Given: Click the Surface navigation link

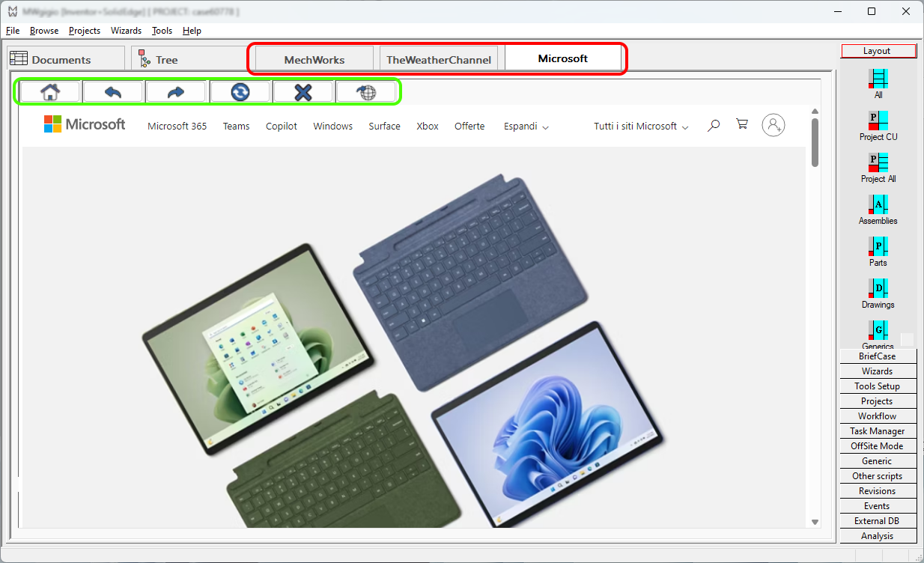Looking at the screenshot, I should click(385, 127).
